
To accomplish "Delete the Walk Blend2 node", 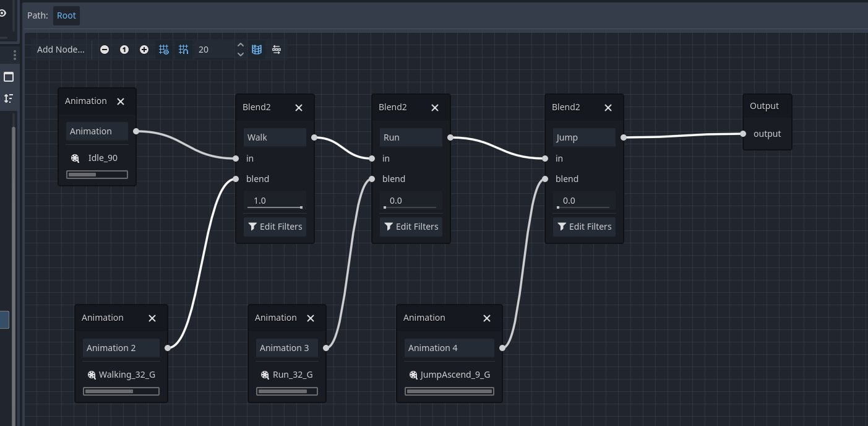I will tap(299, 108).
